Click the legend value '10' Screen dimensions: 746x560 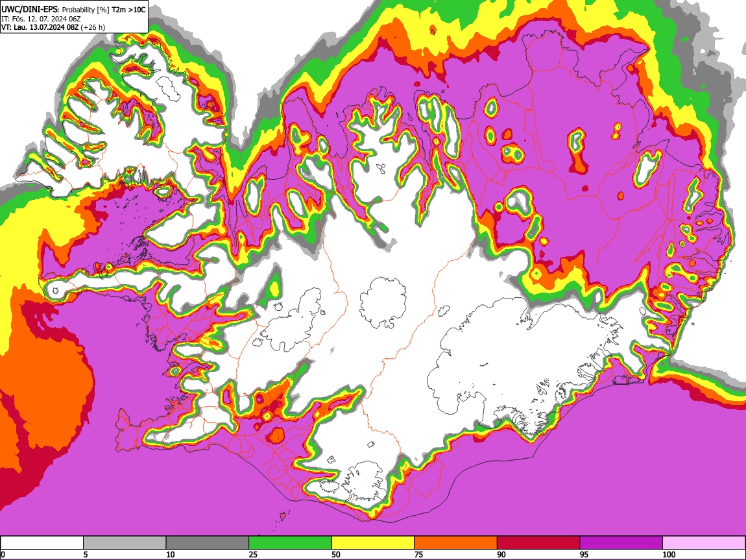pyautogui.click(x=170, y=554)
